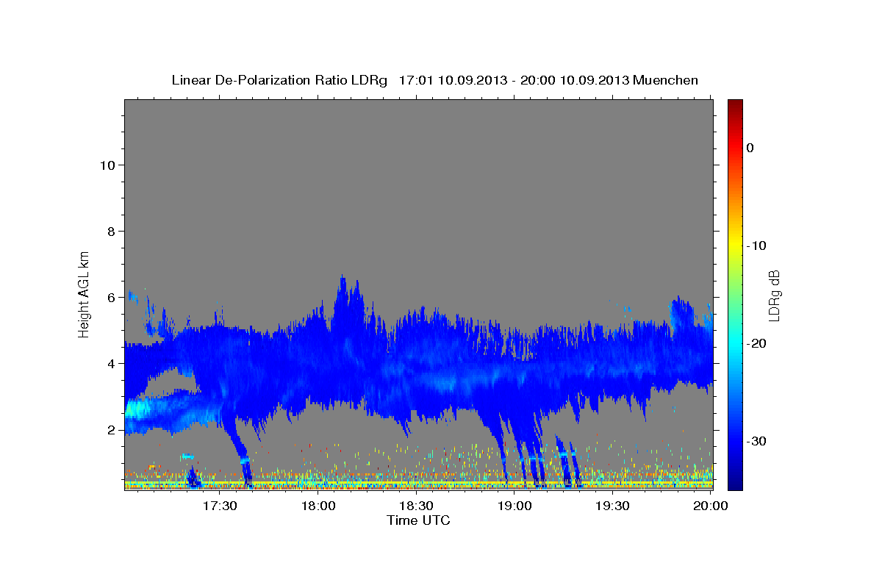Click the "Muenchen" location in the title
Image resolution: width=882 pixels, height=588 pixels.
tap(666, 79)
